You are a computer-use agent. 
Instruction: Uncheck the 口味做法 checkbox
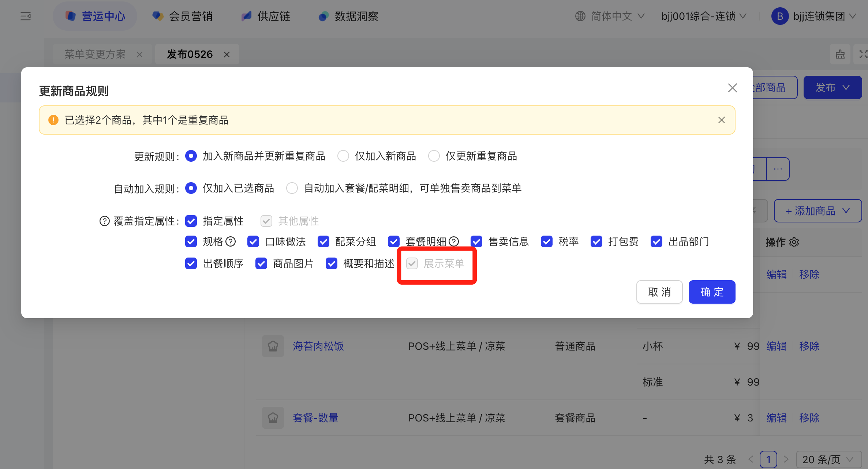coord(253,241)
